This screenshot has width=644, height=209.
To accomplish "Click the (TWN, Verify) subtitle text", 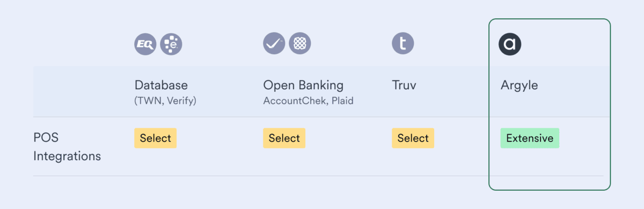I will 165,101.
